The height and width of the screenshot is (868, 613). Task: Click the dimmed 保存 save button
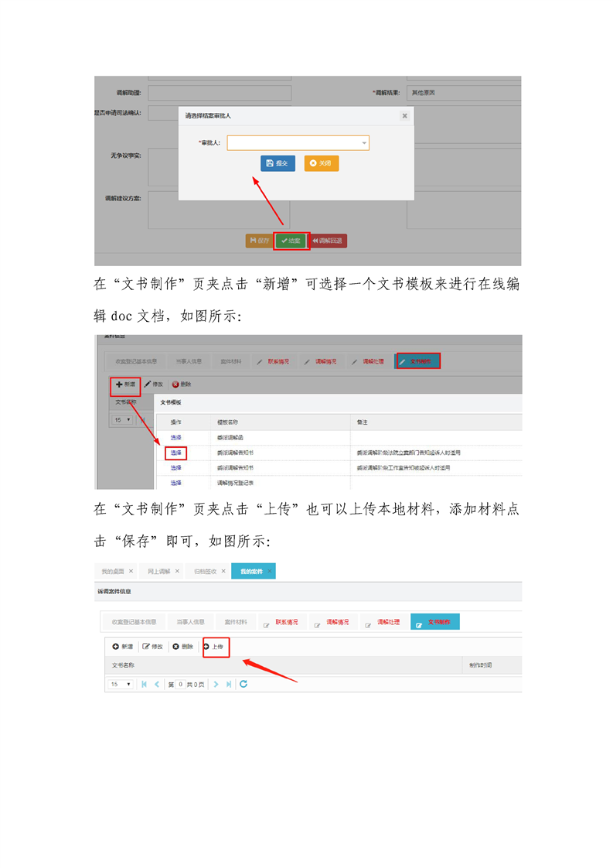coord(260,241)
